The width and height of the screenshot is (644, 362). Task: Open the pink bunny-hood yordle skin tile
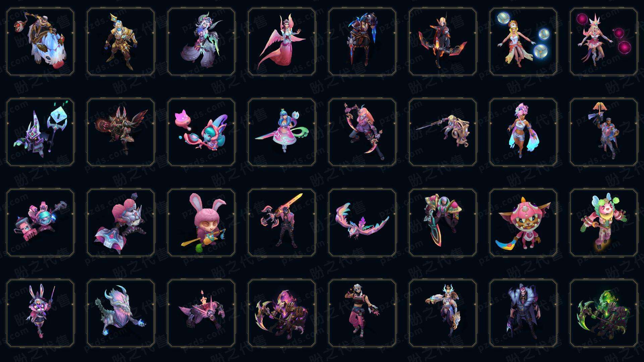201,223
